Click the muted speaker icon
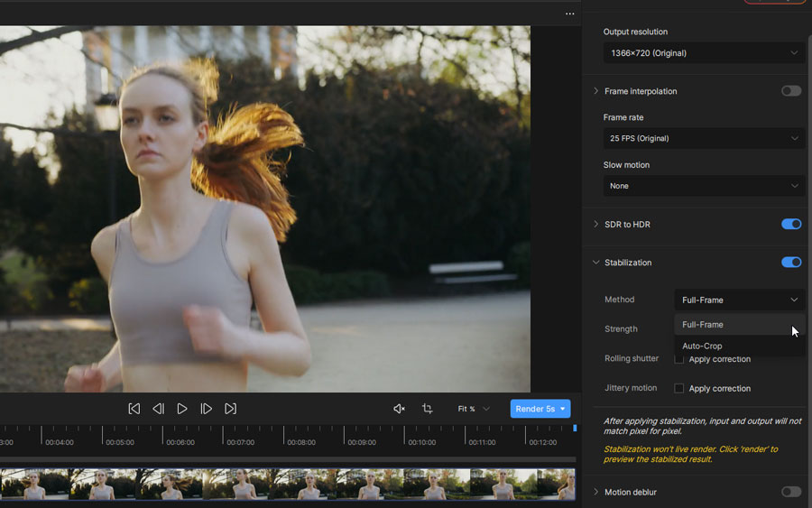Image resolution: width=812 pixels, height=508 pixels. point(399,409)
